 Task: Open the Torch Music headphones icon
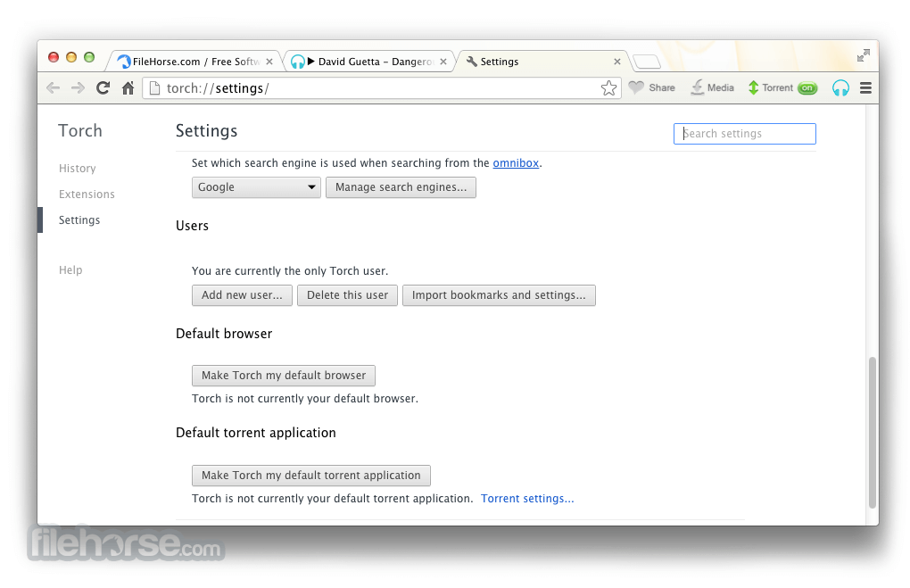click(840, 87)
